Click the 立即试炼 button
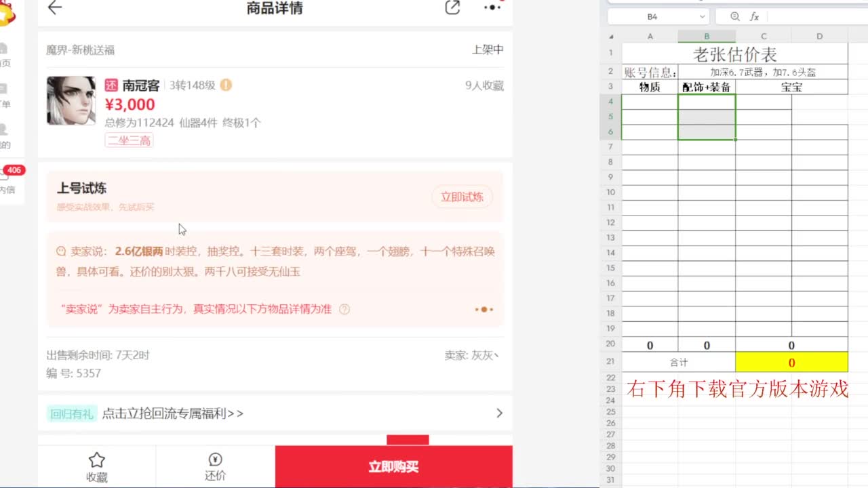The width and height of the screenshot is (868, 488). [x=462, y=197]
